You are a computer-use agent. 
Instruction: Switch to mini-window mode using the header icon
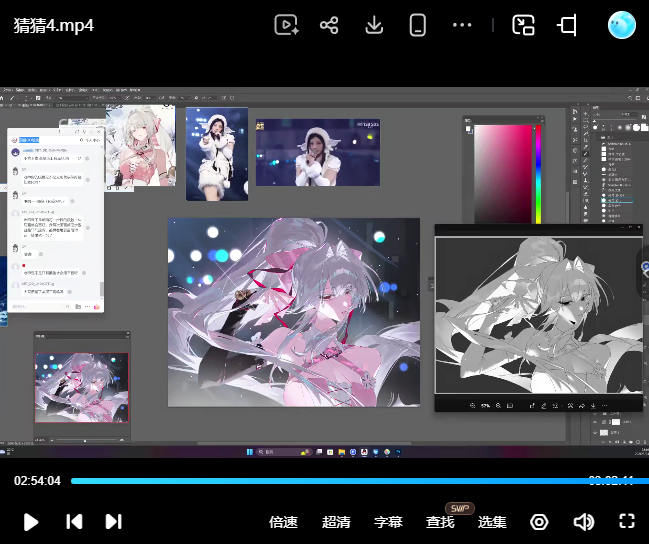point(523,25)
